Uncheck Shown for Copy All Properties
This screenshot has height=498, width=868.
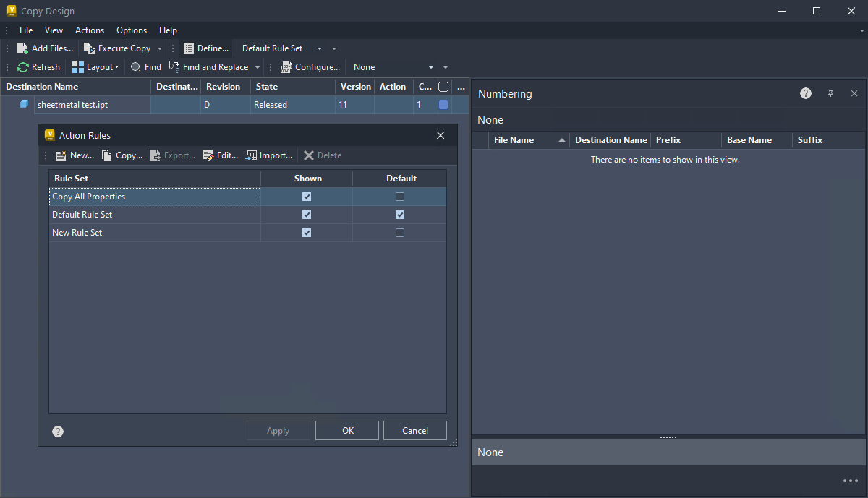307,196
